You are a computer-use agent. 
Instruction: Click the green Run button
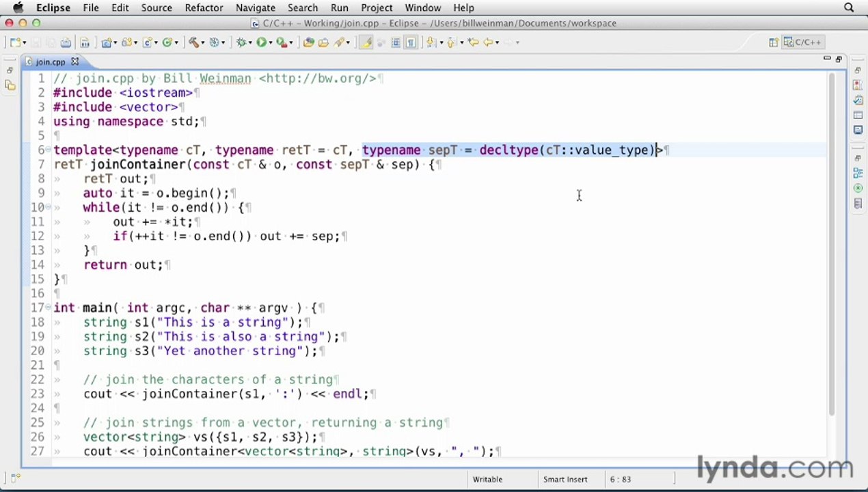click(x=261, y=42)
